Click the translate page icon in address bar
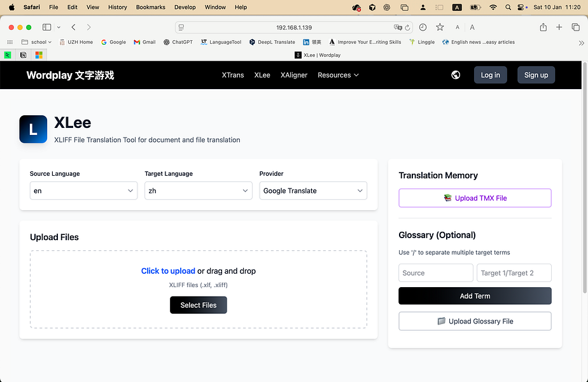This screenshot has height=382, width=588. pyautogui.click(x=398, y=27)
